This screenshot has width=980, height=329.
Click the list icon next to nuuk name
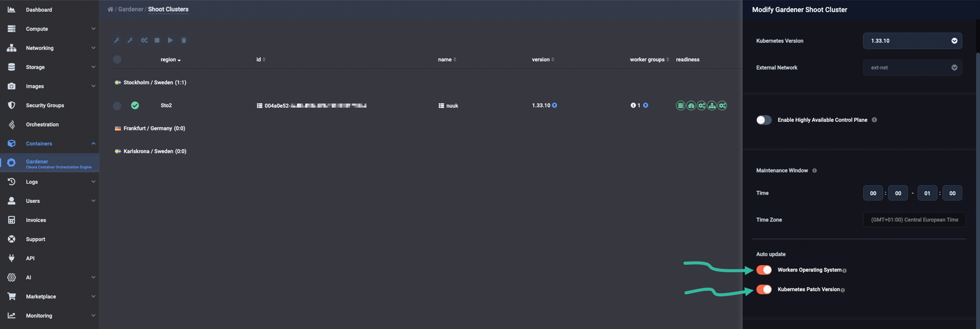coord(441,106)
